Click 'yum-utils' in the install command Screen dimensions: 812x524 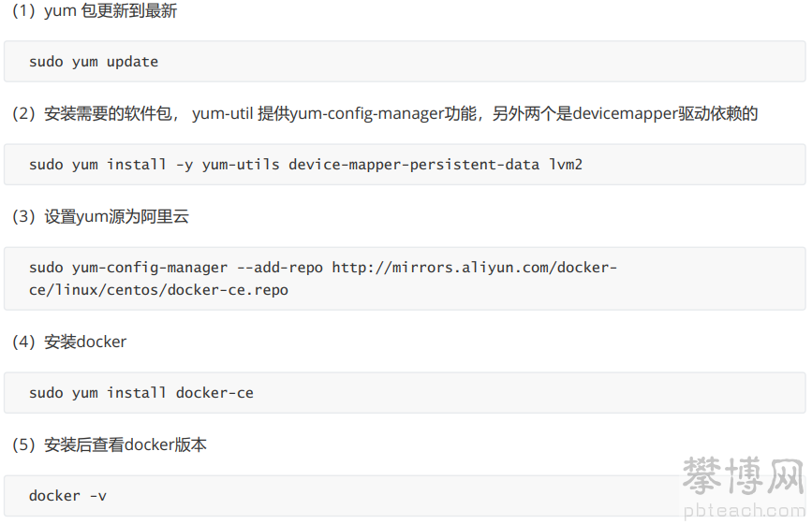241,165
